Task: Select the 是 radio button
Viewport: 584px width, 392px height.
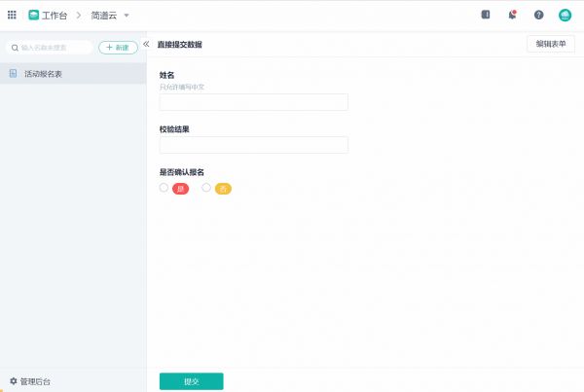Action: coord(164,188)
